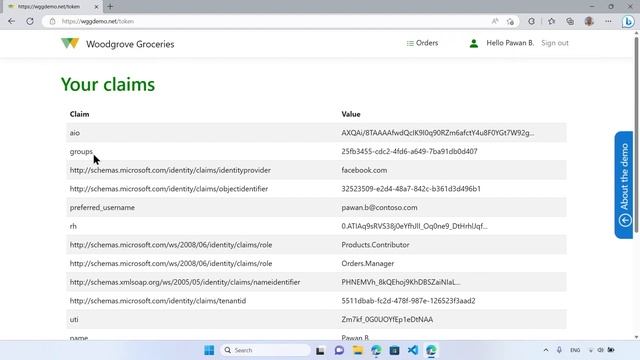Open the ENG language indicator
This screenshot has width=640, height=360.
[x=575, y=350]
